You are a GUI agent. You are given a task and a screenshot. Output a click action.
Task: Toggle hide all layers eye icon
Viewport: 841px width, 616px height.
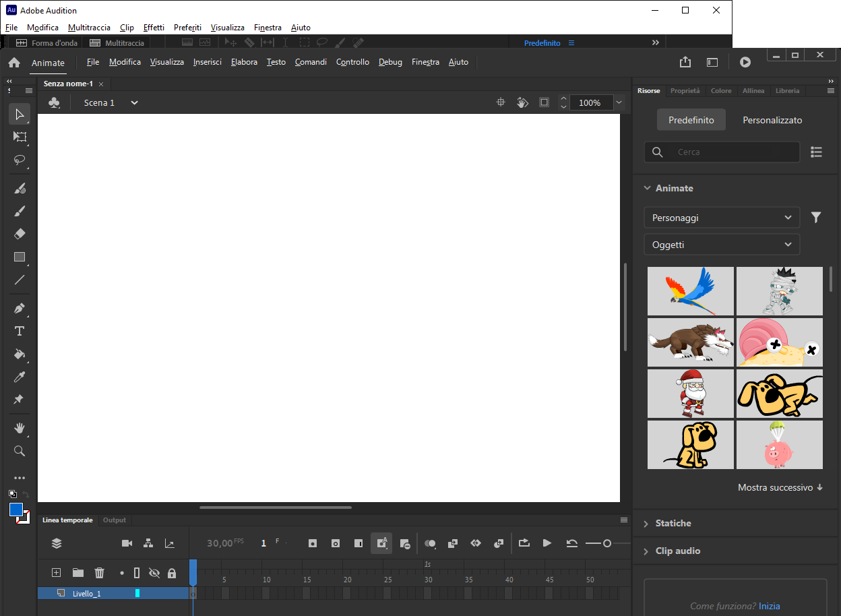(154, 573)
